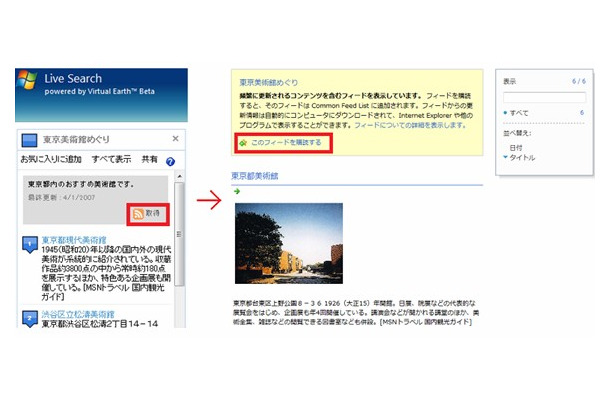Click the 6 / 6 item count text

click(579, 81)
